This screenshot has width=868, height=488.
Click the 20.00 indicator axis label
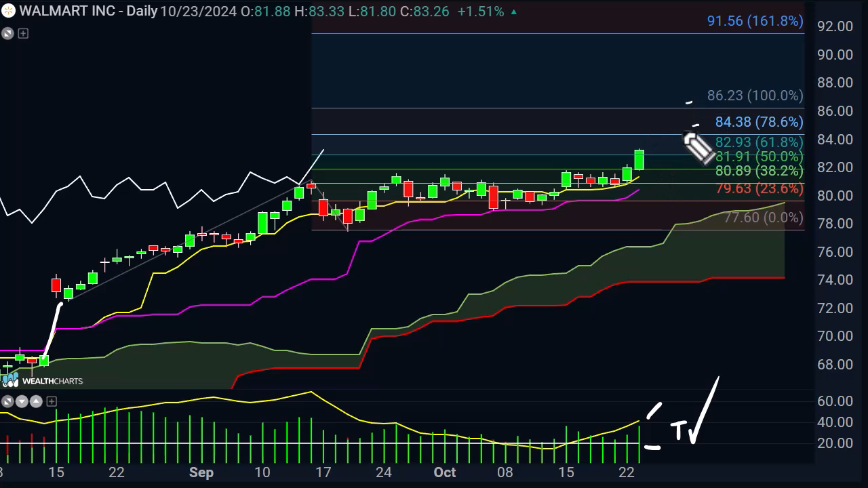[x=835, y=443]
